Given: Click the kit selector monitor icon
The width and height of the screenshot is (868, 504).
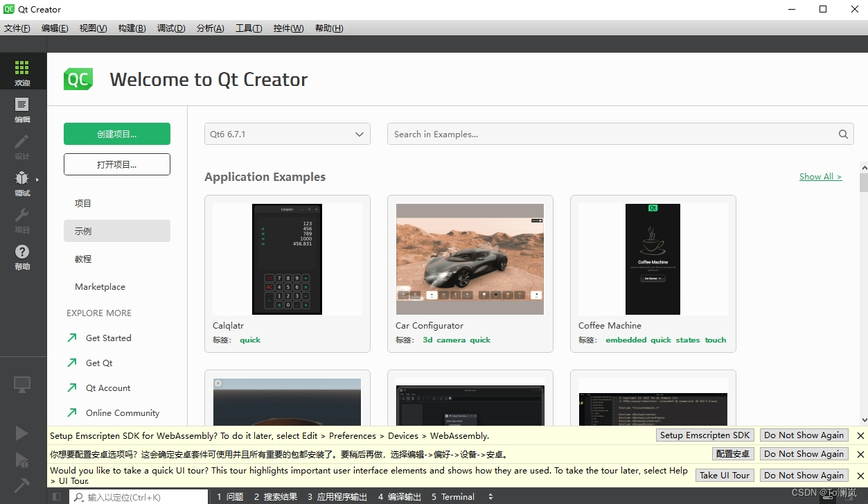Looking at the screenshot, I should coord(22,384).
